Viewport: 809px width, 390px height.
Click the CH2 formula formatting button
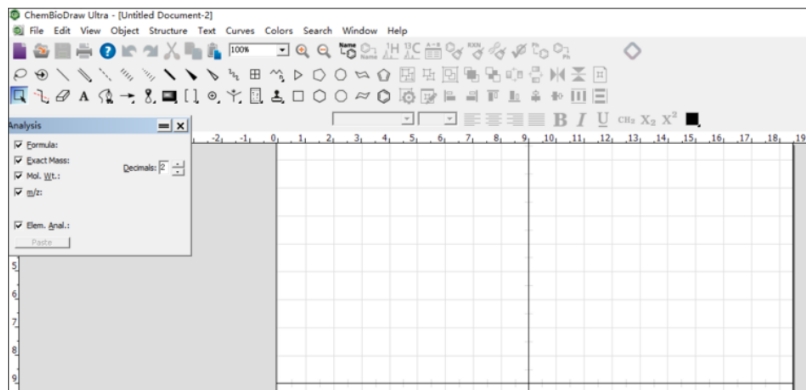626,120
